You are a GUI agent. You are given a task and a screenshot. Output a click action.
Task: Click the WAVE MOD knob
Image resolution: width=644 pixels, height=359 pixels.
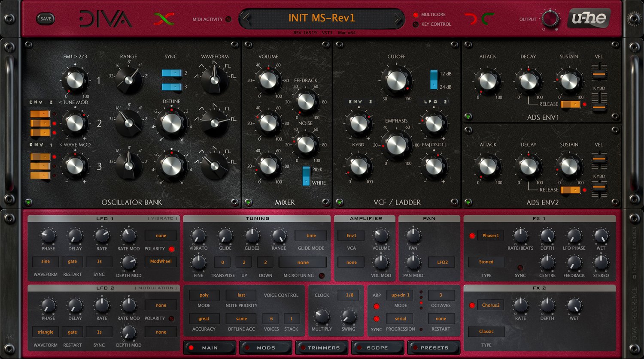pyautogui.click(x=75, y=166)
